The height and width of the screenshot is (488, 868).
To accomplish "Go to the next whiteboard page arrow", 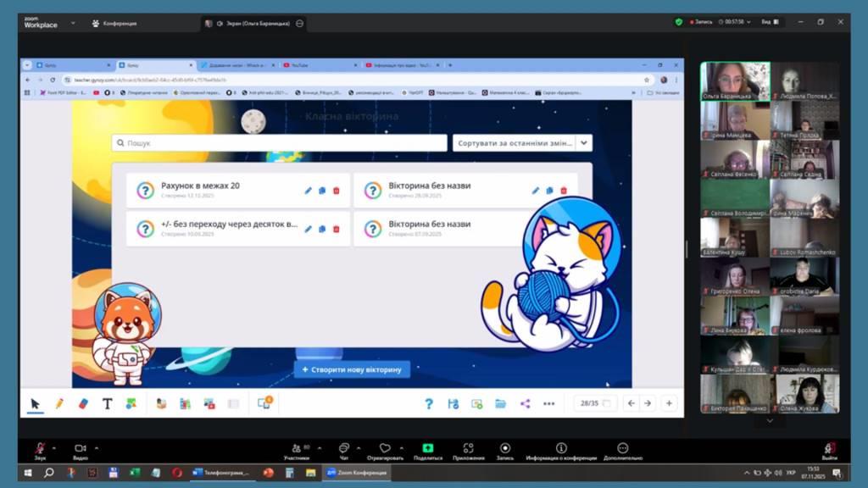I will [648, 404].
